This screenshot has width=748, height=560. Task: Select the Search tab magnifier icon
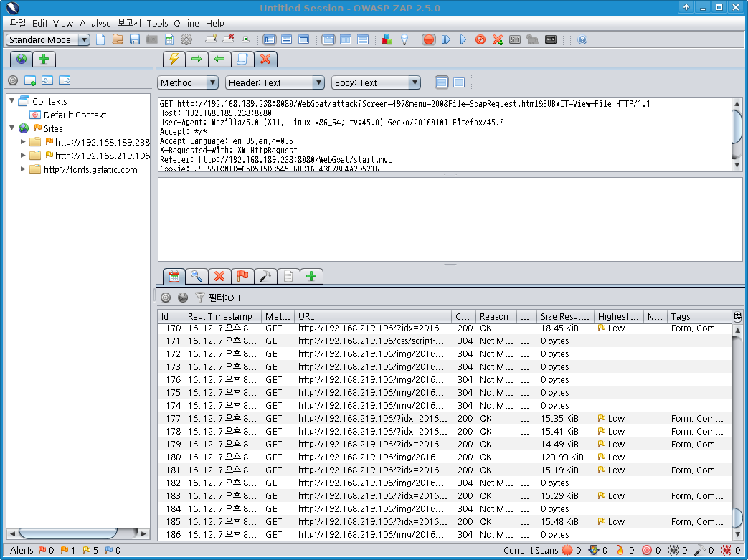pyautogui.click(x=197, y=276)
